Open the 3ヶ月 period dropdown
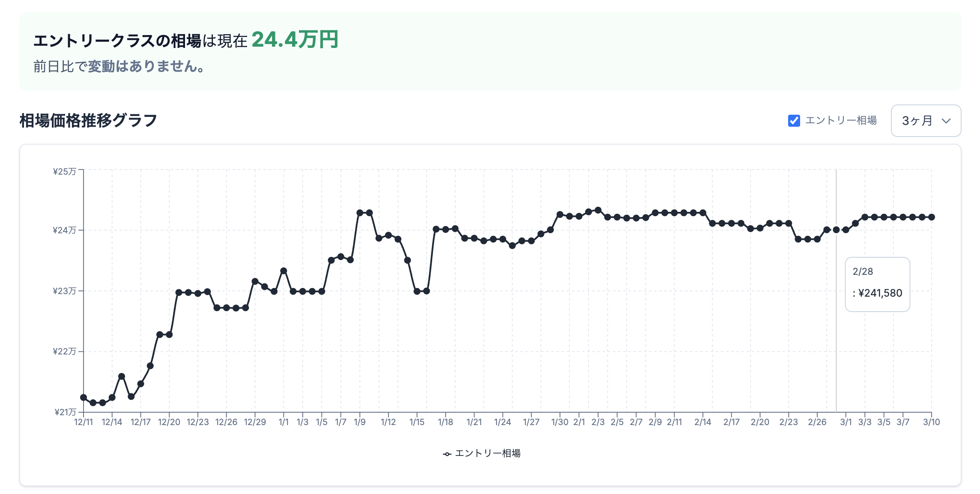 pos(926,121)
